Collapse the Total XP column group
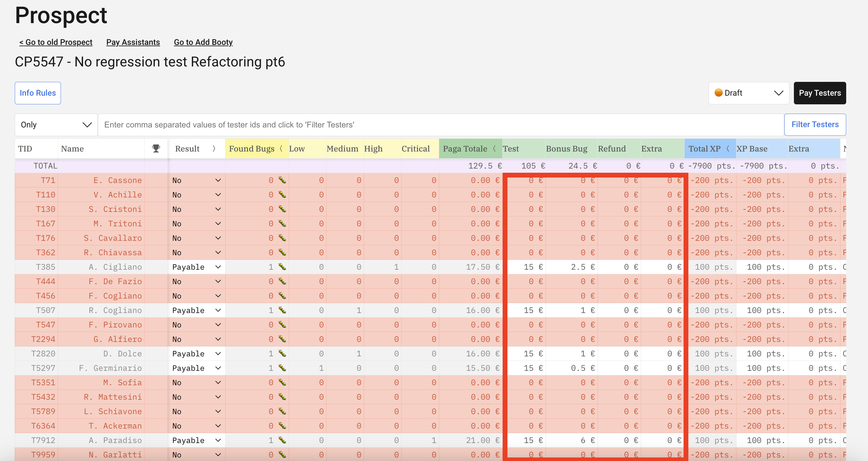 pyautogui.click(x=728, y=148)
